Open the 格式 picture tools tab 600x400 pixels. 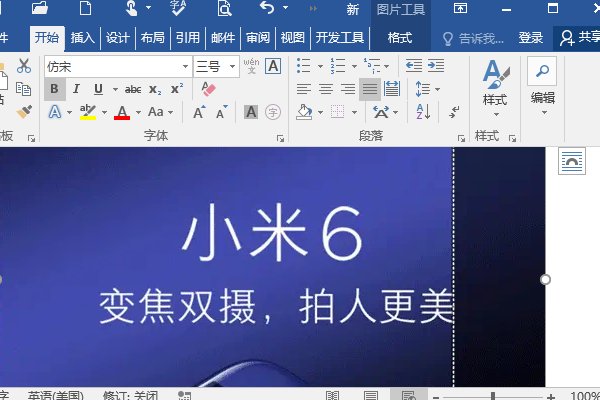(400, 38)
